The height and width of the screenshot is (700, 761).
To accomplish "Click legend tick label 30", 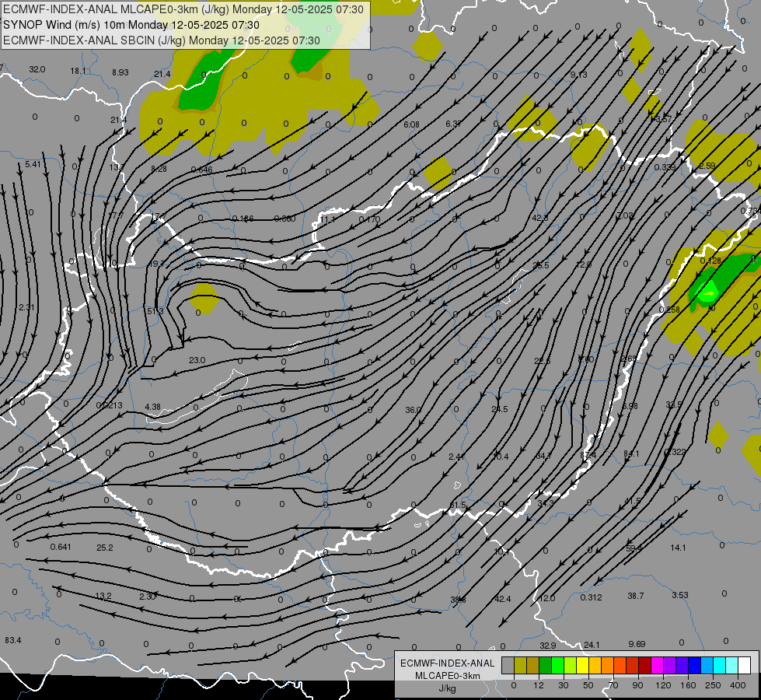I will point(564,685).
